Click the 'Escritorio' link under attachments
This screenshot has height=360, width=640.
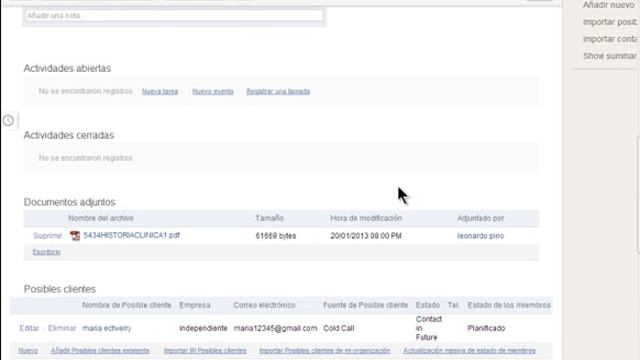tap(47, 252)
